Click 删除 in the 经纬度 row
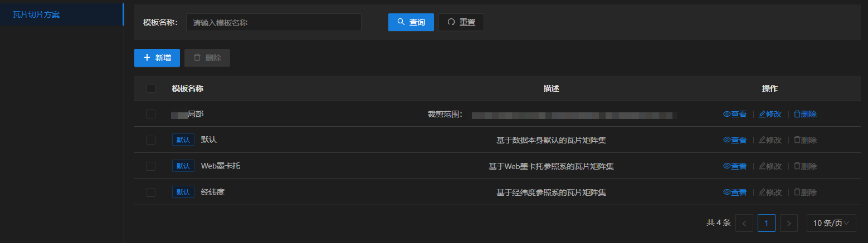The height and width of the screenshot is (243, 868). coord(805,192)
